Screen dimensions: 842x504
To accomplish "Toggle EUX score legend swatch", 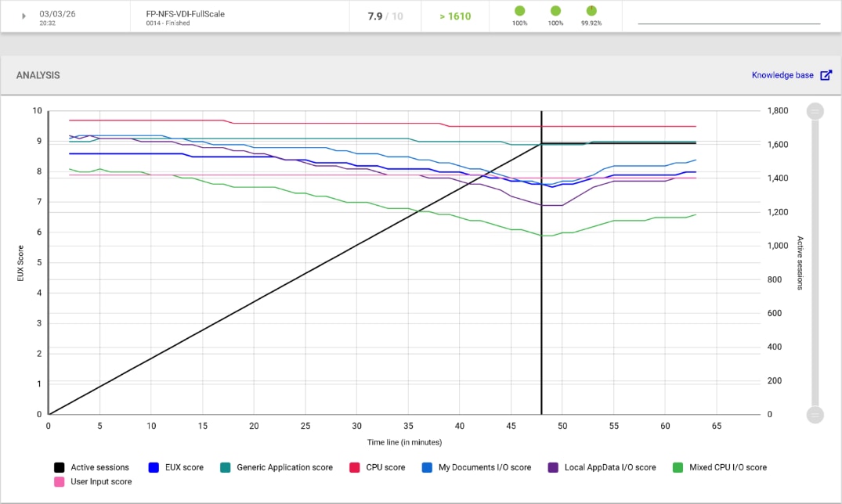I will click(x=154, y=467).
